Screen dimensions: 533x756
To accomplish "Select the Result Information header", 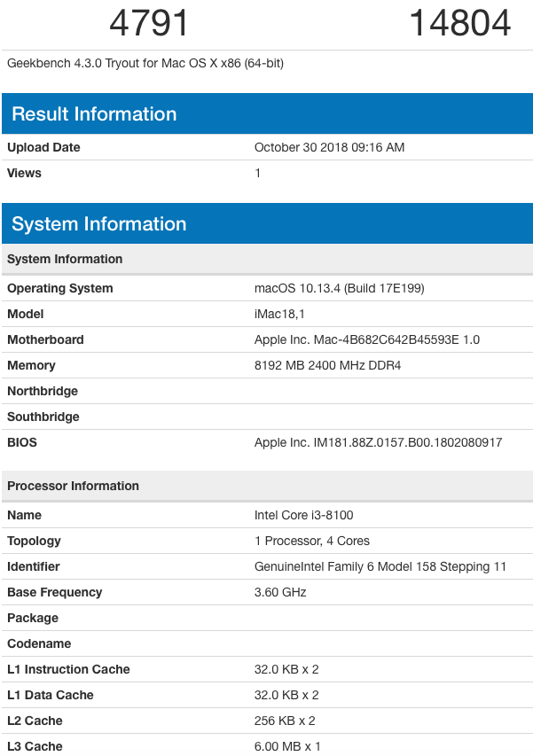I will [x=94, y=113].
